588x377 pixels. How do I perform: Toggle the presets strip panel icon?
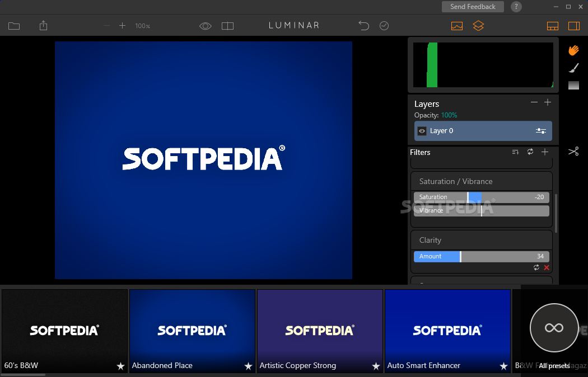pos(552,26)
